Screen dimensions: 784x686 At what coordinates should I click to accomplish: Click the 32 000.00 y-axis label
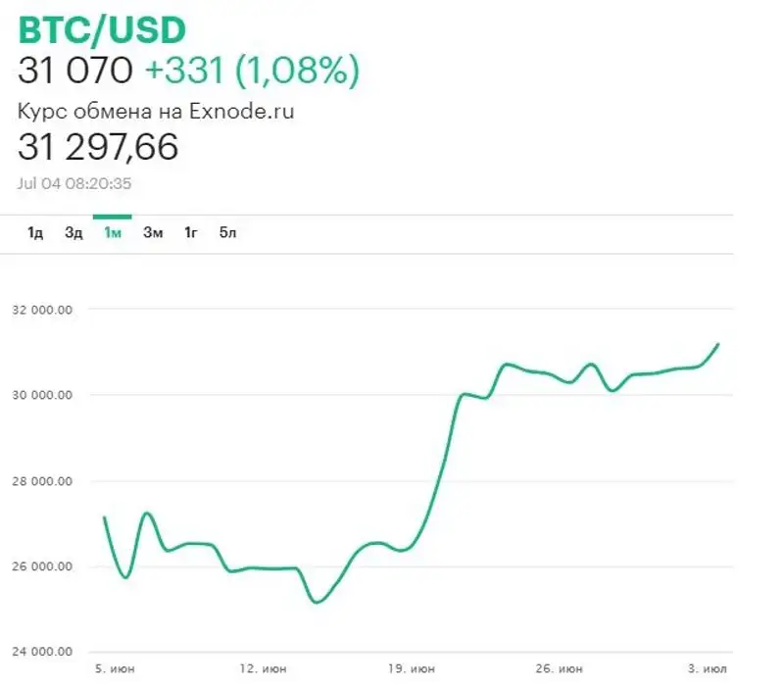click(x=41, y=310)
